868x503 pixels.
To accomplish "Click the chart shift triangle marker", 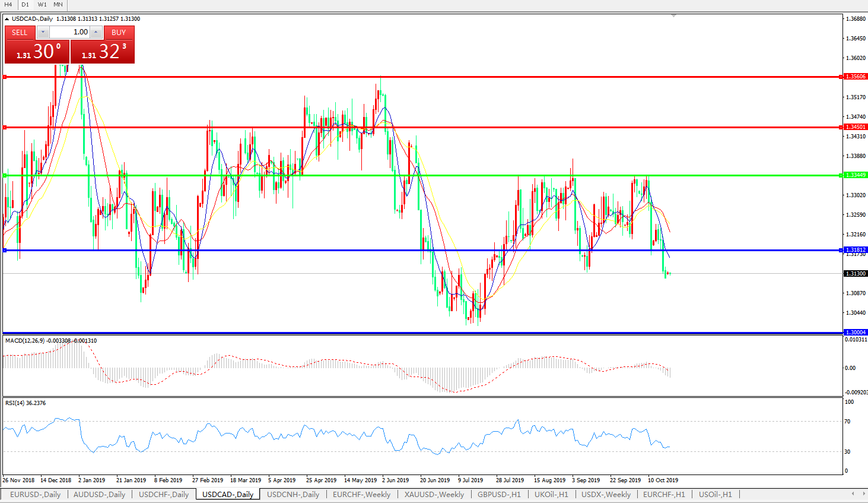I will point(673,15).
